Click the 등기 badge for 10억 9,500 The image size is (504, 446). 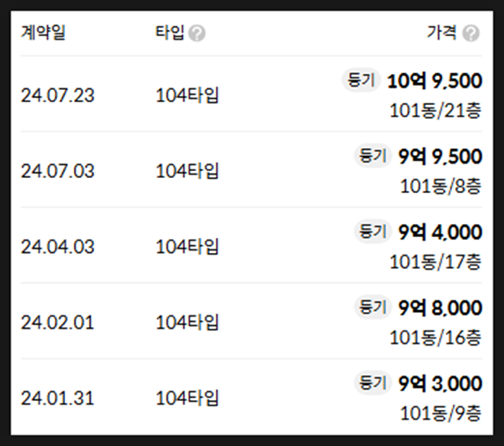[x=361, y=80]
